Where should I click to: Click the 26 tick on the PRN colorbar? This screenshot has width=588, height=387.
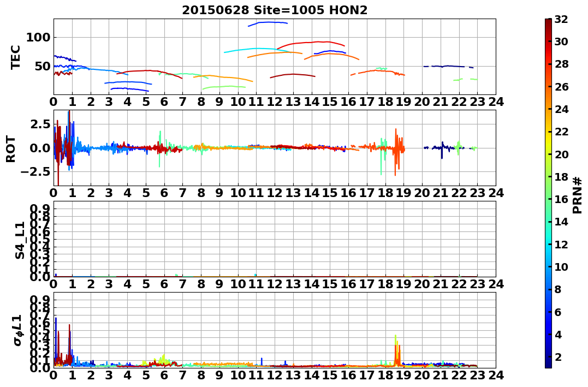point(561,87)
